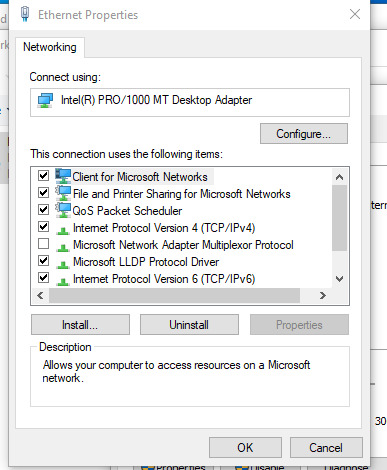Click the Ethernet Properties title bar icon

coord(25,14)
